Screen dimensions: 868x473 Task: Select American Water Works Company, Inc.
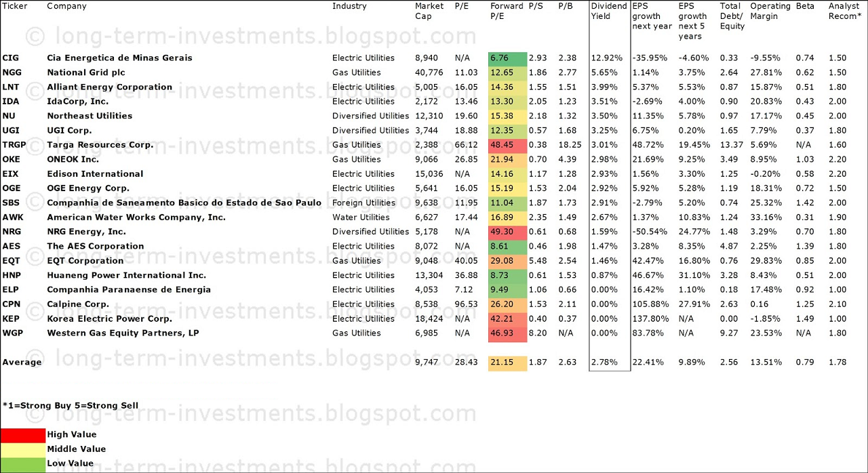pos(136,218)
